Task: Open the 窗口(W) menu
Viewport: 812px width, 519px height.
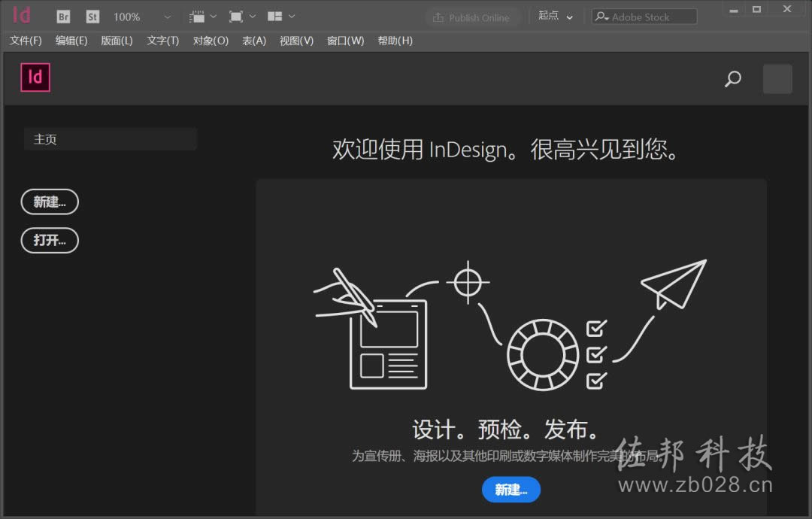Action: [345, 41]
